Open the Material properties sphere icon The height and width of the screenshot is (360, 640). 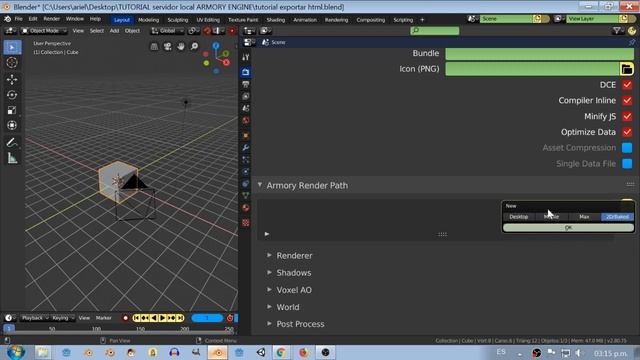coord(246,208)
